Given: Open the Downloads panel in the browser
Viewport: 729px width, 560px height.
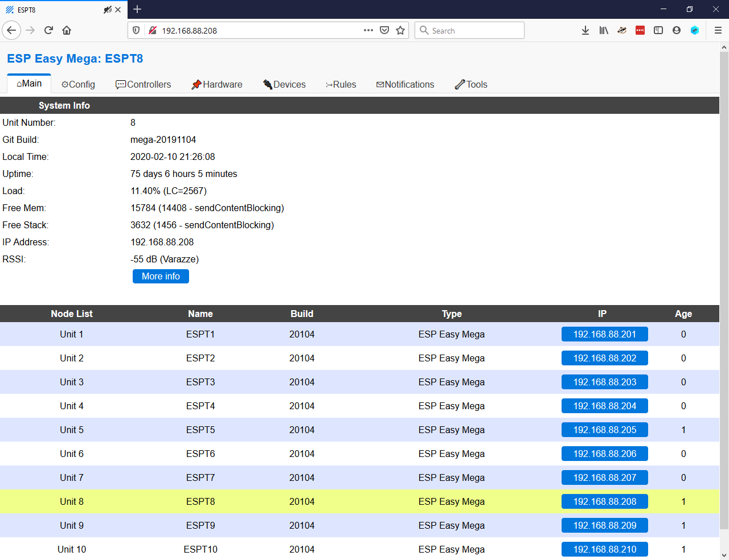Looking at the screenshot, I should (x=585, y=30).
